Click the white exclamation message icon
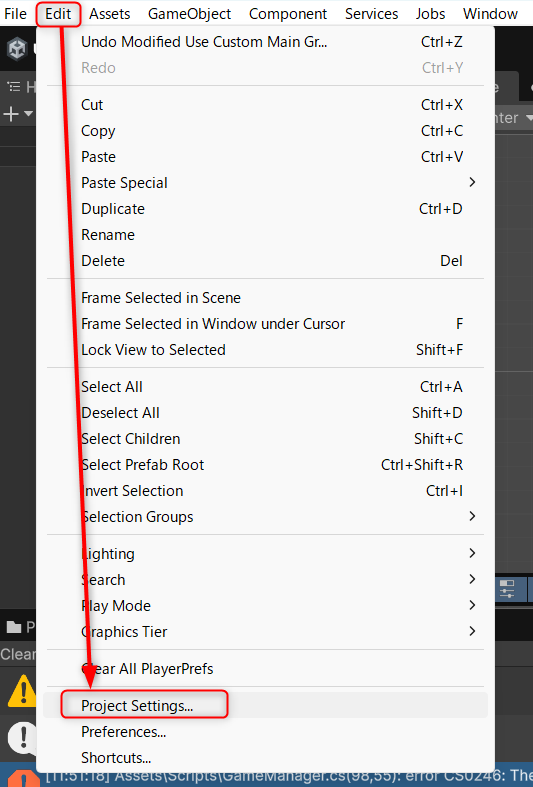Screen dimensions: 533x787 tap(23, 737)
